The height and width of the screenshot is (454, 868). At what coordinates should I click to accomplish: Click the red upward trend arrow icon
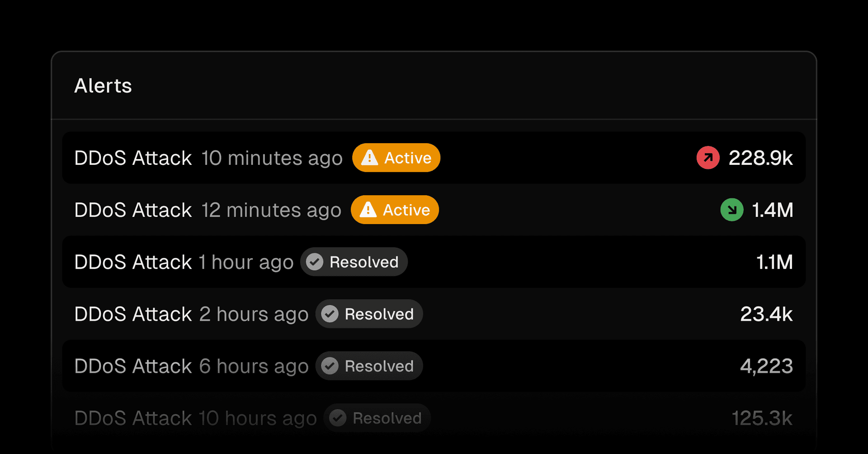coord(708,158)
